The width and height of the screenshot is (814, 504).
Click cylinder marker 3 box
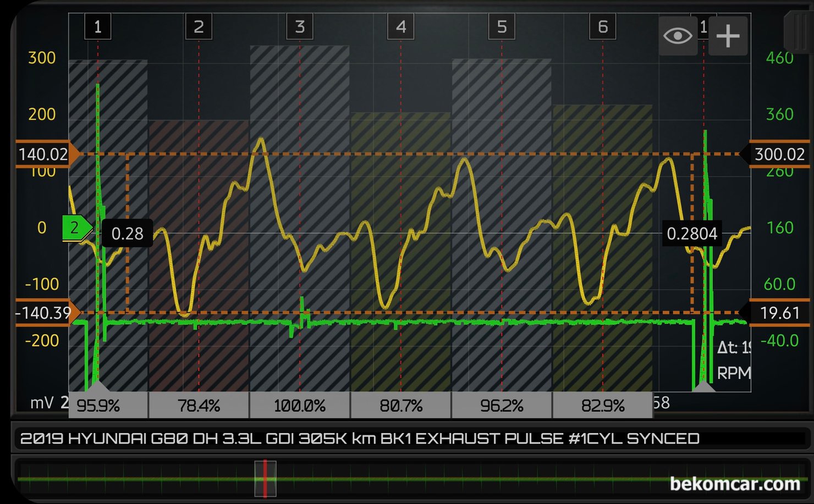[x=300, y=27]
